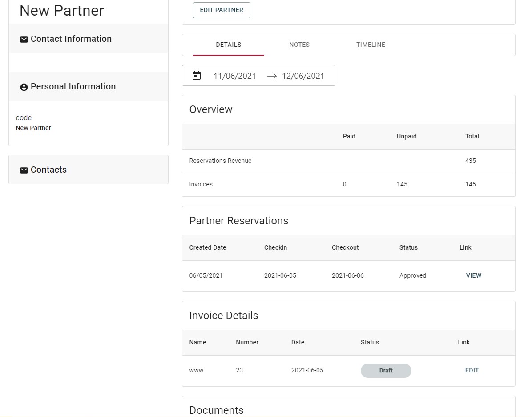Select the Invoices row in Overview

(201, 184)
